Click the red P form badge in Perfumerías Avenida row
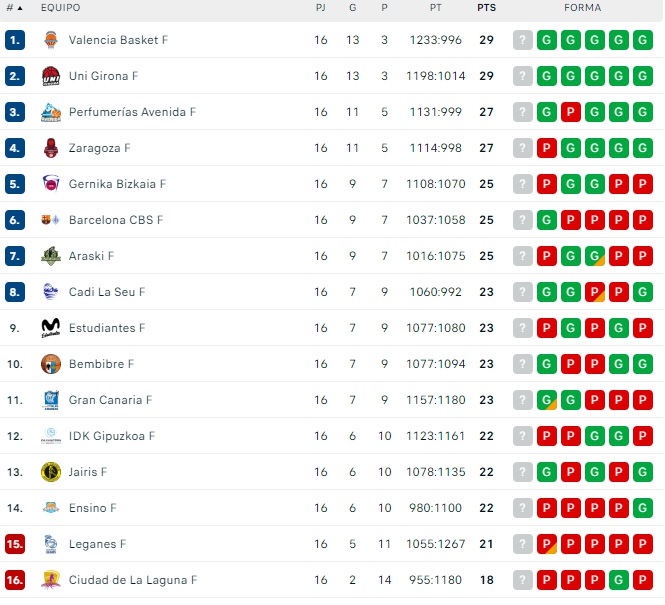The height and width of the screenshot is (605, 665). point(571,112)
